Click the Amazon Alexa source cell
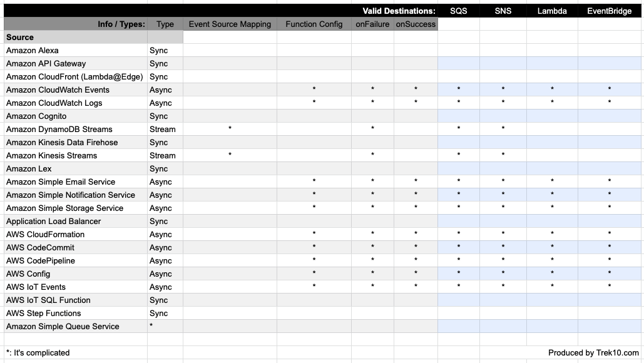The image size is (644, 363). tap(76, 51)
